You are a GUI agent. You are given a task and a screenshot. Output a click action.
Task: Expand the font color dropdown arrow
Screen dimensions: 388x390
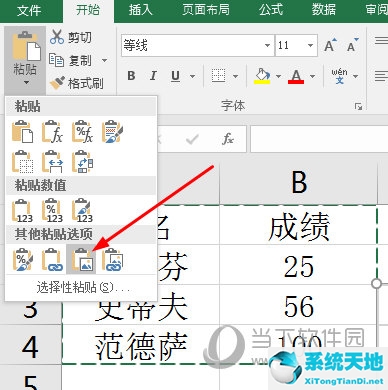click(x=312, y=76)
